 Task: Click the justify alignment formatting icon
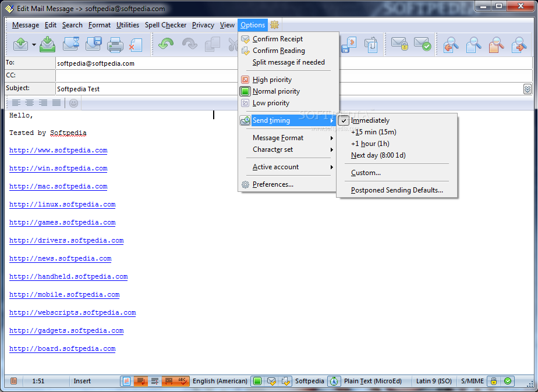click(x=56, y=102)
